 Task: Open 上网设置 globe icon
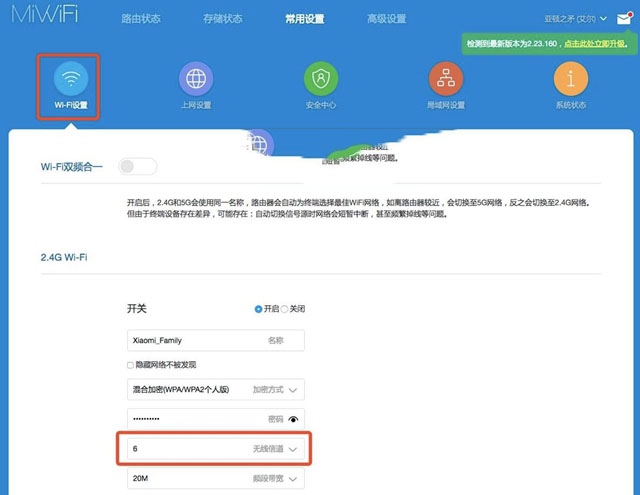196,79
